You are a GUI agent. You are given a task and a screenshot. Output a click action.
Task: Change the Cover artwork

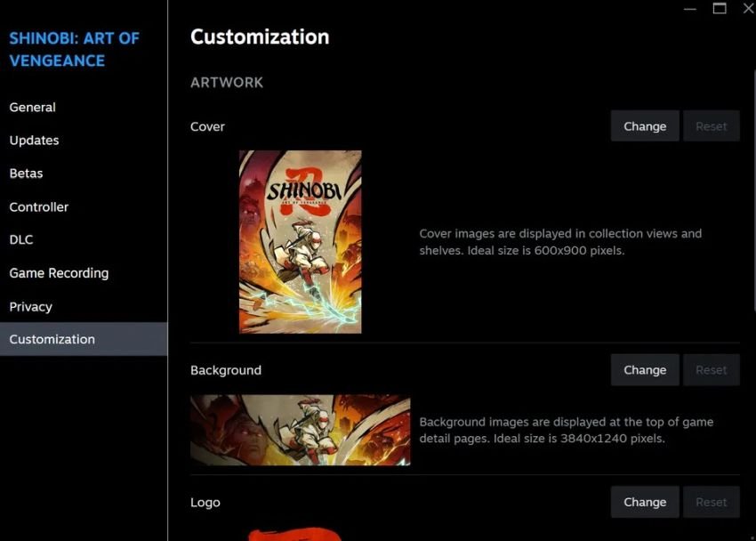[645, 126]
